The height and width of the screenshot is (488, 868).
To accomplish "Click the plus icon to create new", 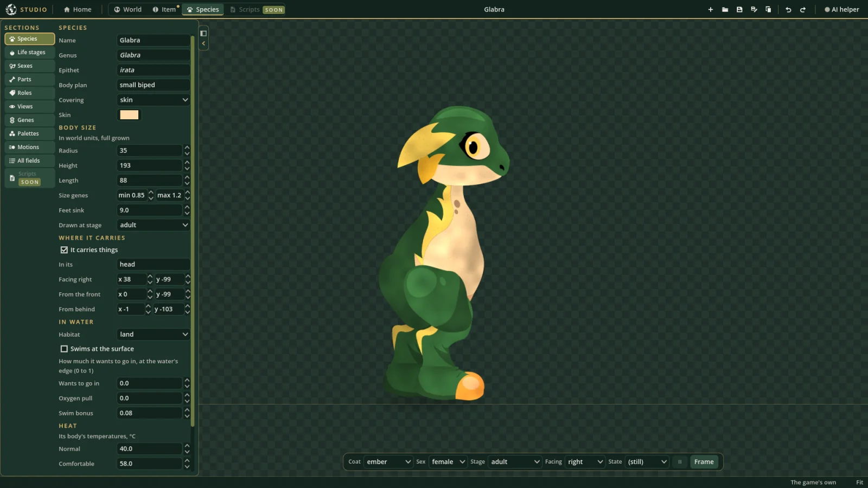I will click(710, 10).
